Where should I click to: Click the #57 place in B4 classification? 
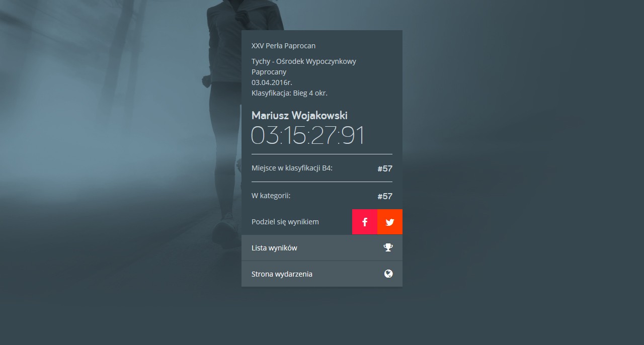[x=385, y=168]
